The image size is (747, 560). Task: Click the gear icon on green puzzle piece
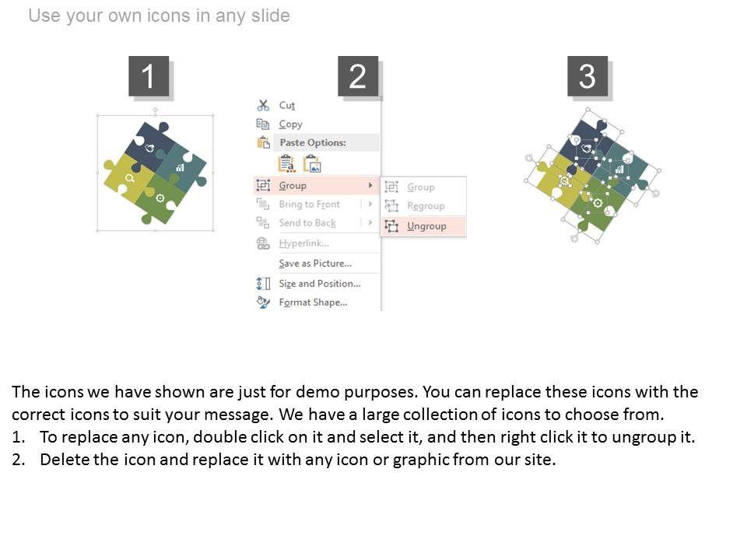pos(160,198)
